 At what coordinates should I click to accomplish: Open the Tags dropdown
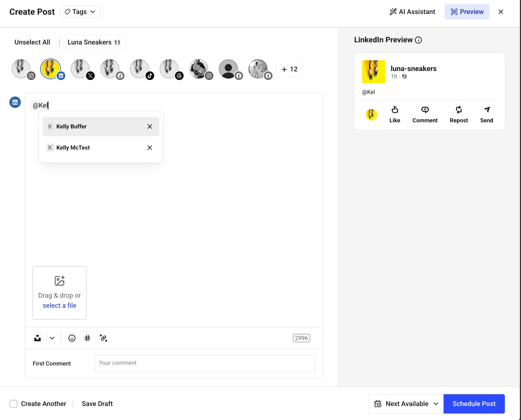[x=80, y=11]
